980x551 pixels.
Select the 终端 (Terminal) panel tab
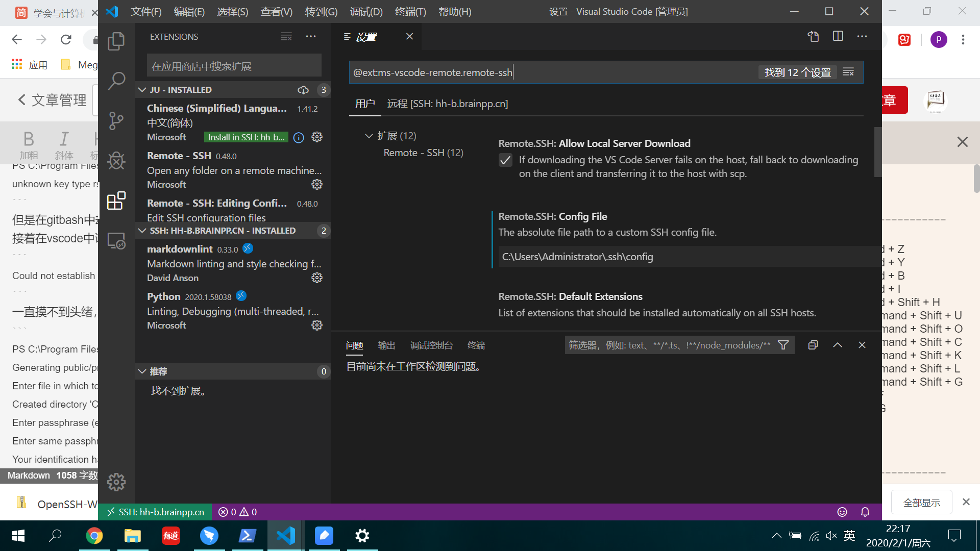click(x=477, y=345)
